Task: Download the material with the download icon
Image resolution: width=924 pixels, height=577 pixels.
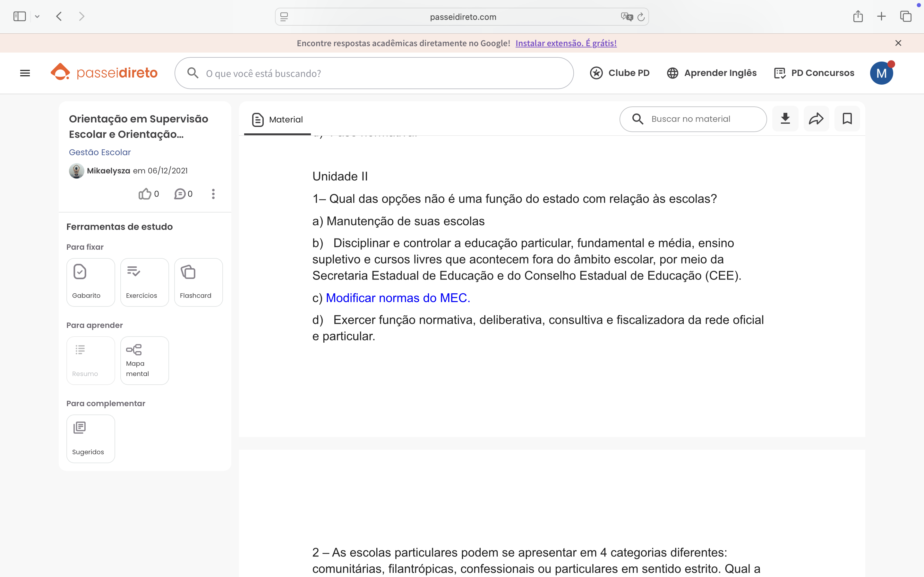Action: tap(785, 119)
